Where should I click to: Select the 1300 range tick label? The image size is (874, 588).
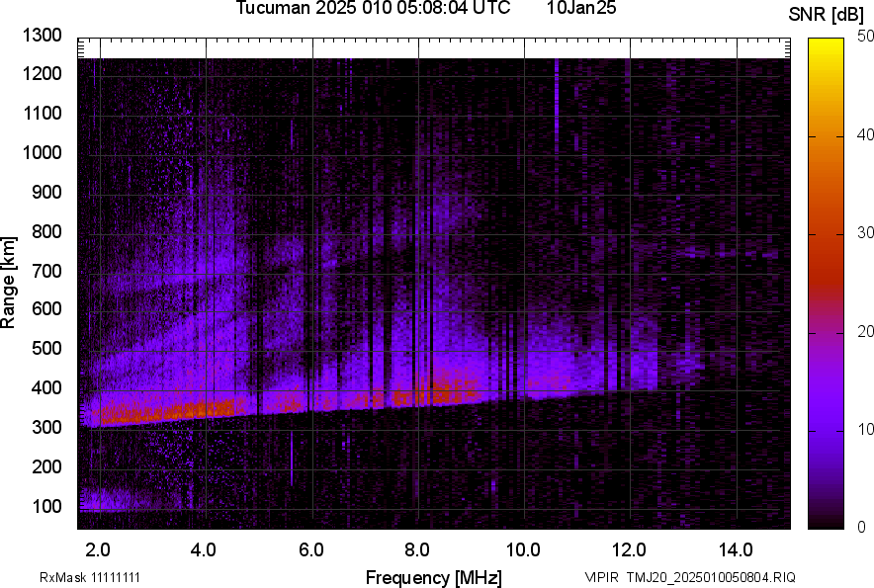(x=42, y=36)
